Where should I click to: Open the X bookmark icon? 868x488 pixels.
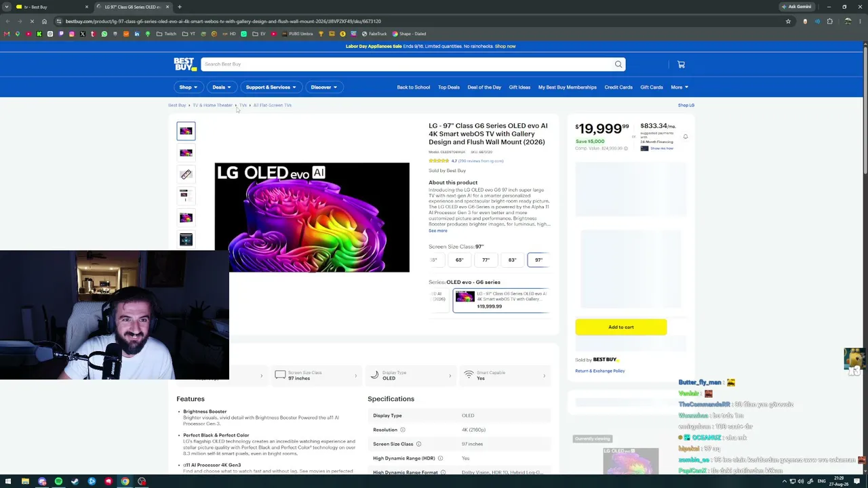(82, 34)
